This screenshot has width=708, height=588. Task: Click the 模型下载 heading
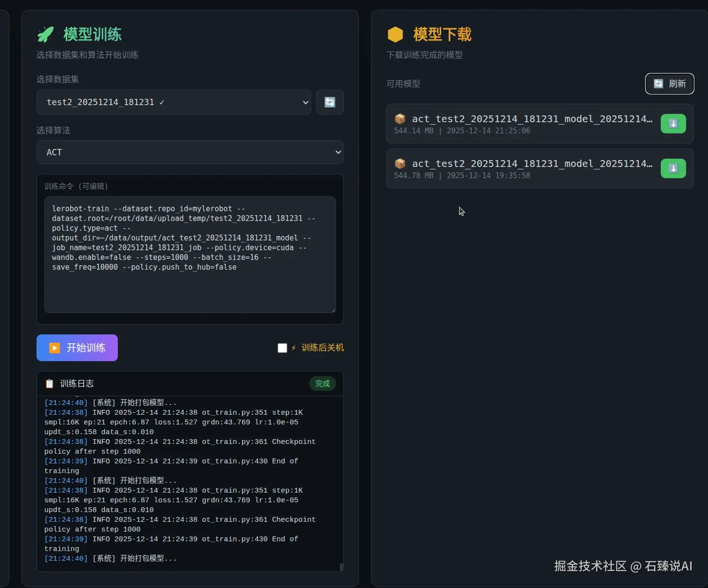pos(442,35)
